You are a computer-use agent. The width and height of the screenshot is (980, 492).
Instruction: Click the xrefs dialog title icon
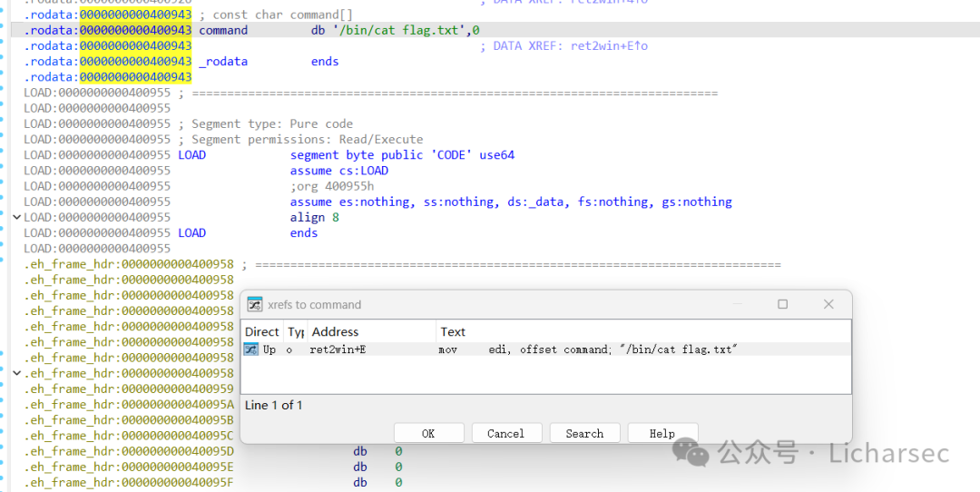(254, 304)
